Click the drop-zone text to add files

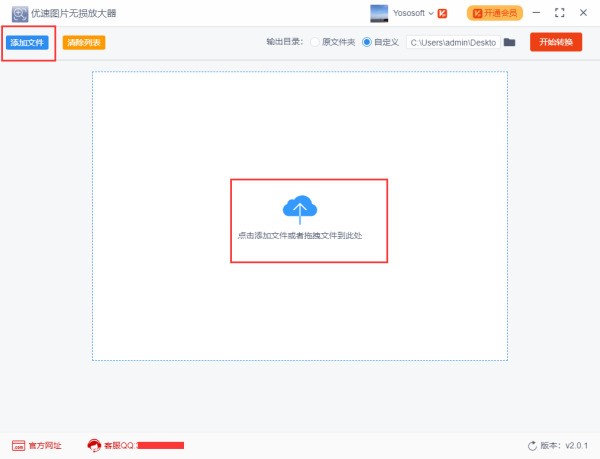308,235
